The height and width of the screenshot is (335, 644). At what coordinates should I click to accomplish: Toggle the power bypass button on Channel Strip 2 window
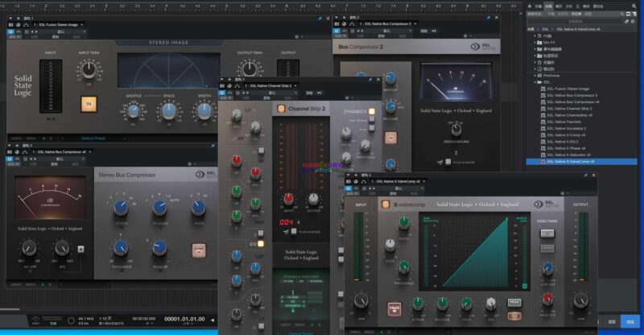[222, 93]
